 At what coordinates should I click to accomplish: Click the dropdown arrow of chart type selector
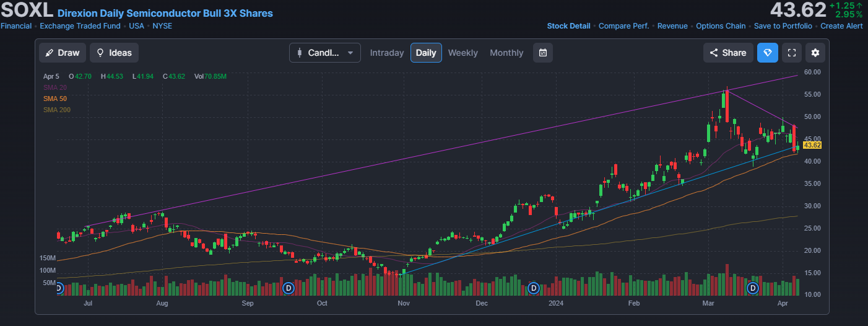[351, 53]
